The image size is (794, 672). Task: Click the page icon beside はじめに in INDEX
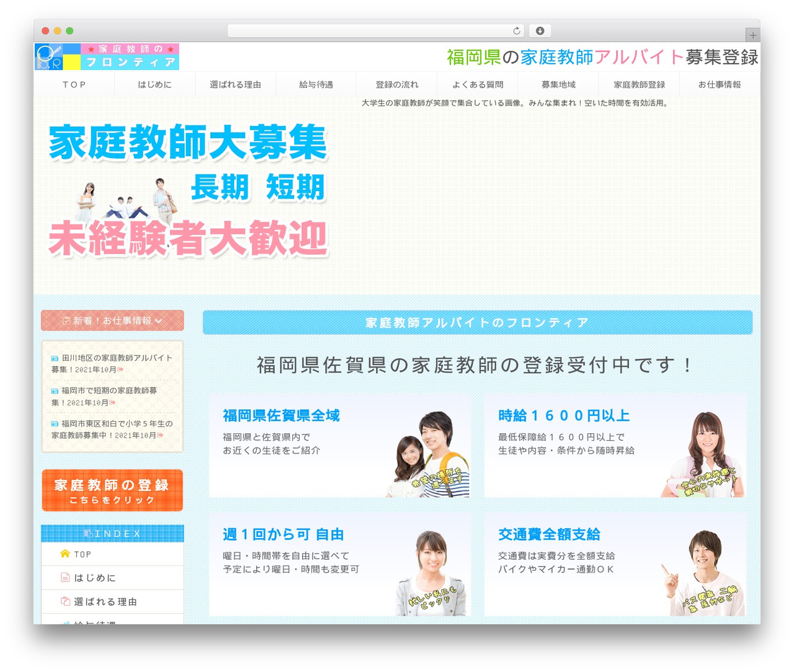coord(65,577)
